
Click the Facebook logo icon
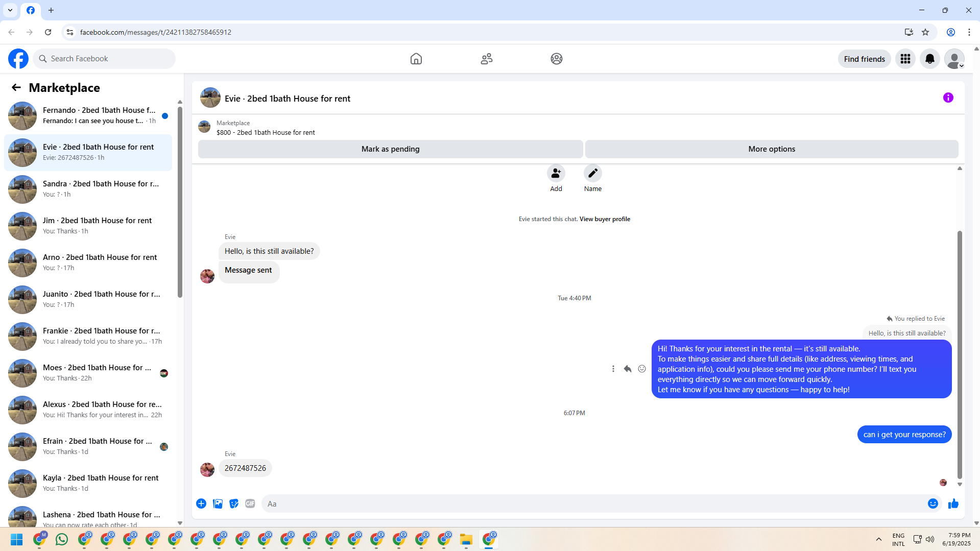[x=18, y=59]
